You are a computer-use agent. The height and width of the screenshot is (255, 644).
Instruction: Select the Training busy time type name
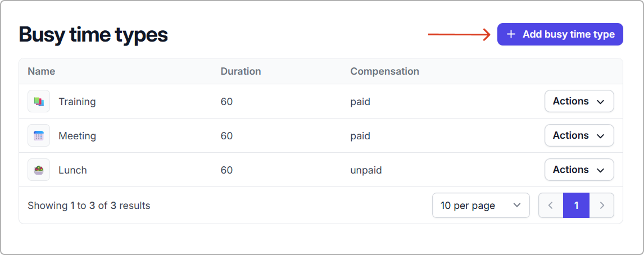[x=77, y=102]
